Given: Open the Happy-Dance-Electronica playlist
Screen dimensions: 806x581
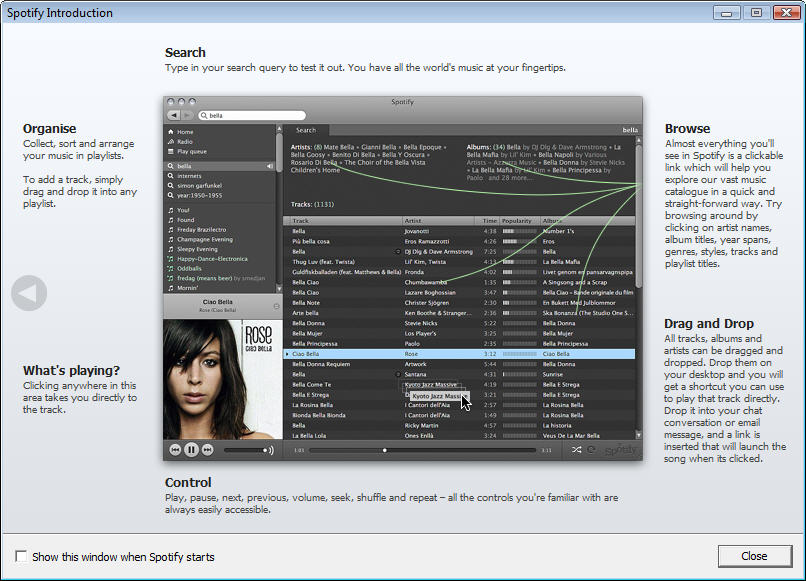Looking at the screenshot, I should pyautogui.click(x=212, y=259).
